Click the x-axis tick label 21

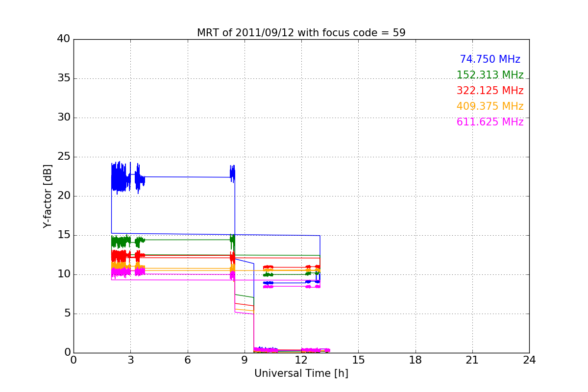(x=472, y=360)
